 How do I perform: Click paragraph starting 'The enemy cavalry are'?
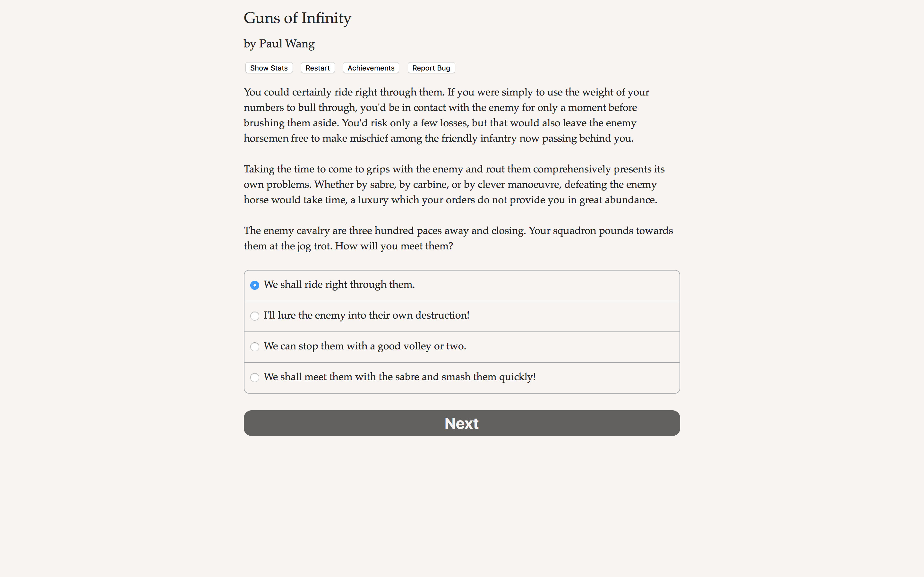tap(458, 238)
